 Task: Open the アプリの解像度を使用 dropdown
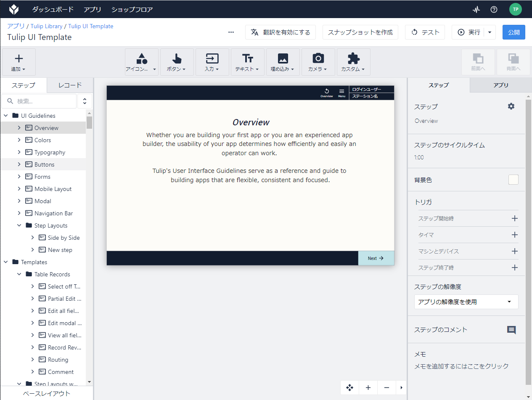pos(466,302)
